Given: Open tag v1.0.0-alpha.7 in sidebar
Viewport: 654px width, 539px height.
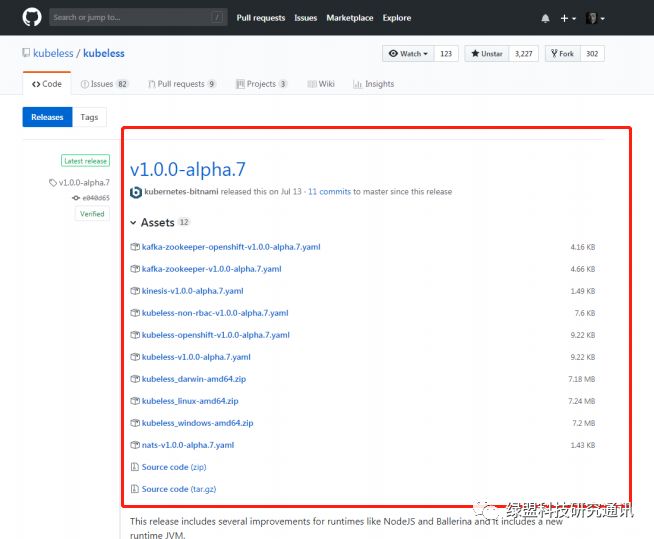Looking at the screenshot, I should click(80, 183).
